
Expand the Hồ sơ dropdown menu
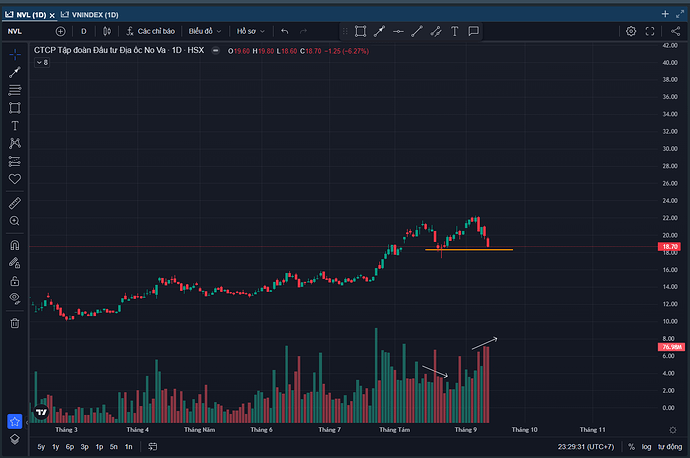tap(251, 31)
